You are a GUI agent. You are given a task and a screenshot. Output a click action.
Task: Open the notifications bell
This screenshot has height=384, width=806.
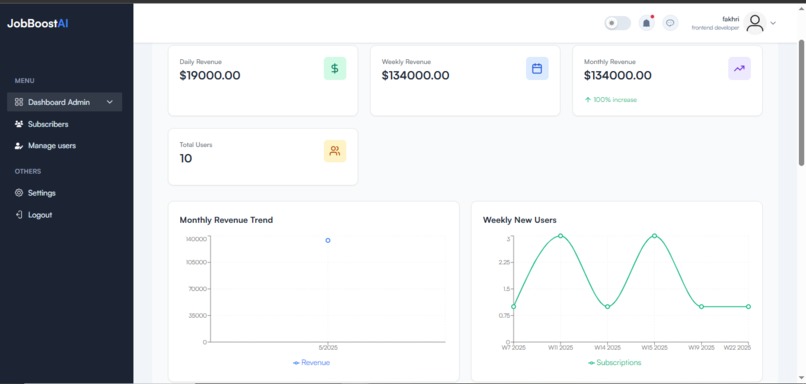click(x=647, y=23)
